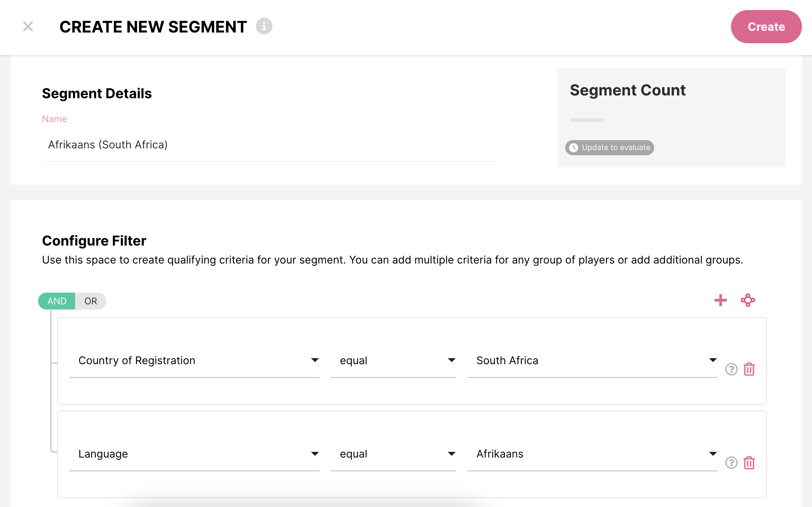Delete the Language filter row
This screenshot has width=812, height=507.
coord(749,463)
